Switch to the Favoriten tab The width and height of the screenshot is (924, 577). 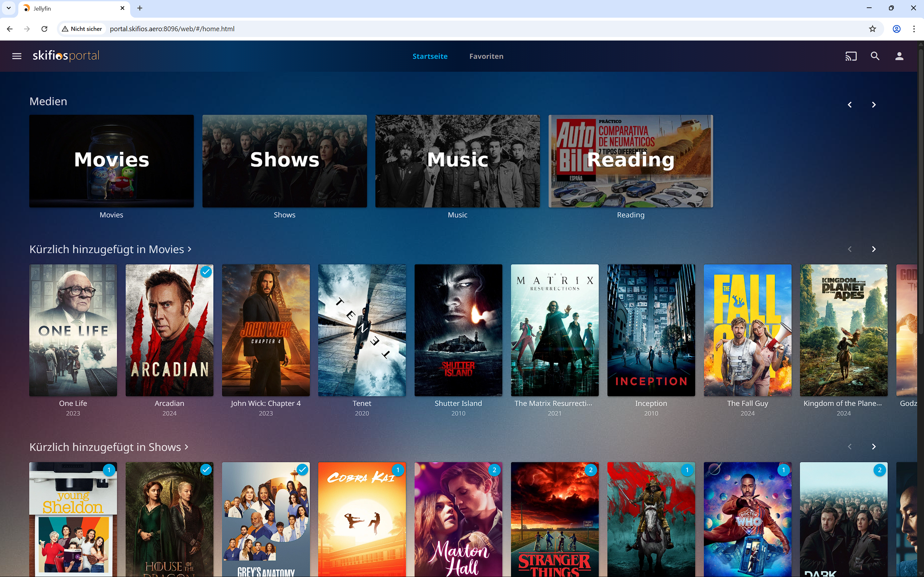(486, 56)
